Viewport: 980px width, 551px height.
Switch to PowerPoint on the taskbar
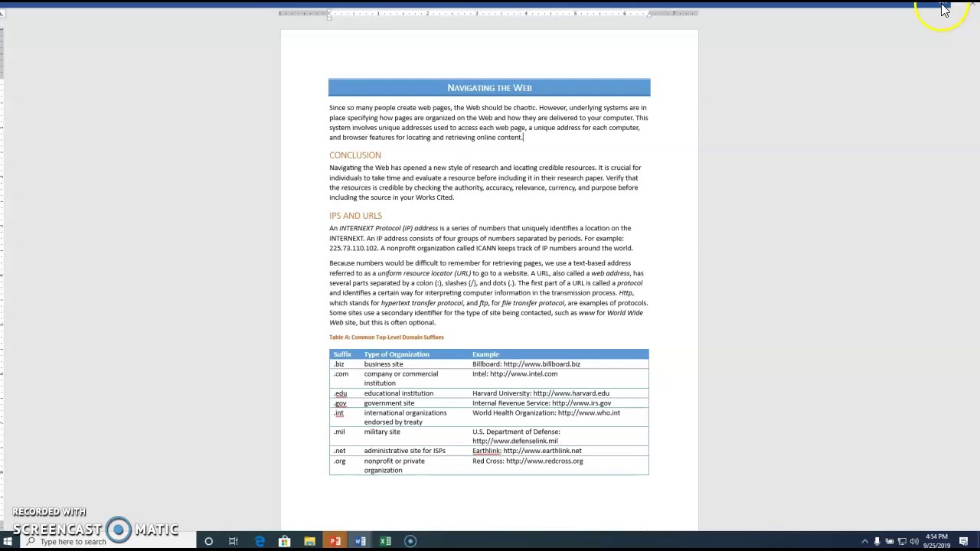[335, 541]
